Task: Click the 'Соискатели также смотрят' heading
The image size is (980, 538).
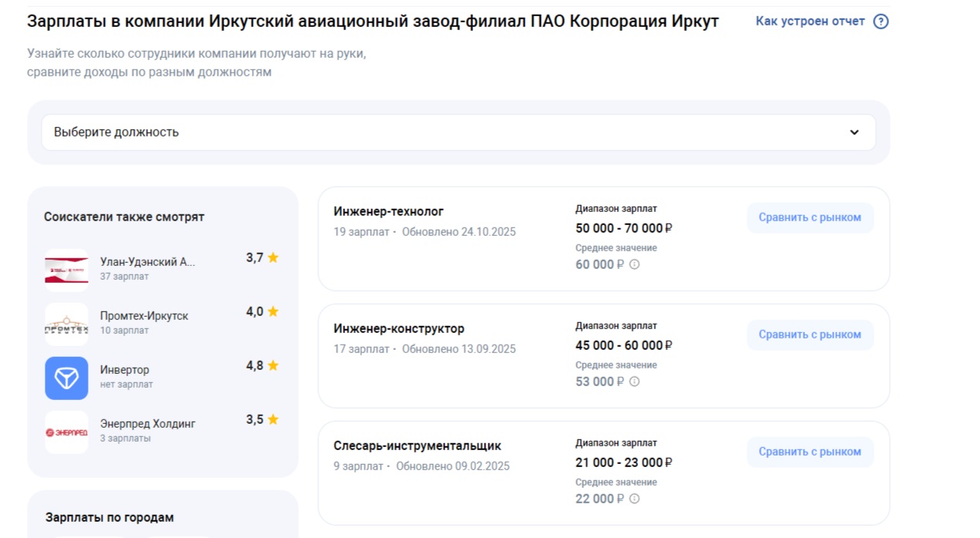Action: pos(124,217)
